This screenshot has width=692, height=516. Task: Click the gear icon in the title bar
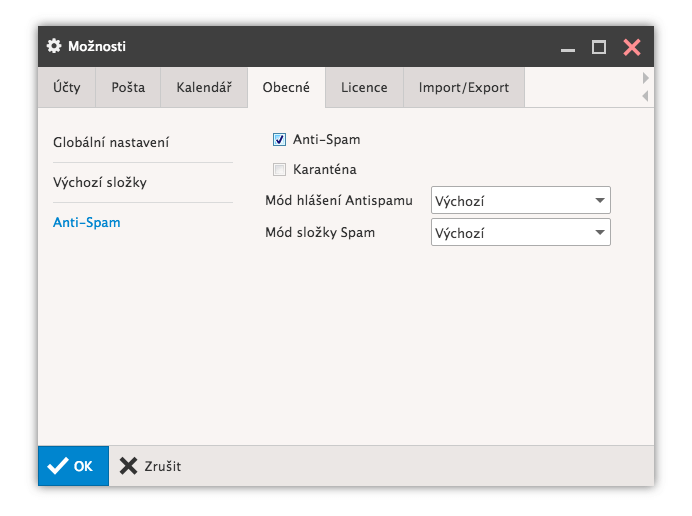[55, 46]
